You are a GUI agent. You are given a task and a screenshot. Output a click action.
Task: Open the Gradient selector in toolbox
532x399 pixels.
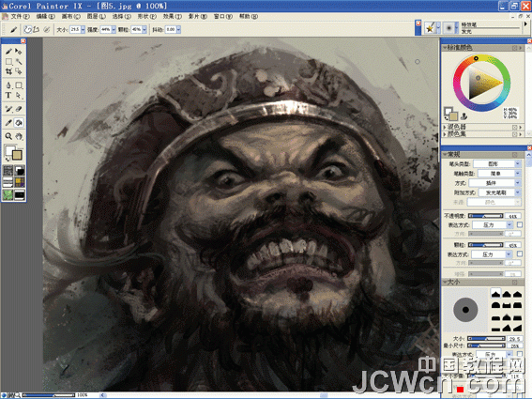click(20, 170)
